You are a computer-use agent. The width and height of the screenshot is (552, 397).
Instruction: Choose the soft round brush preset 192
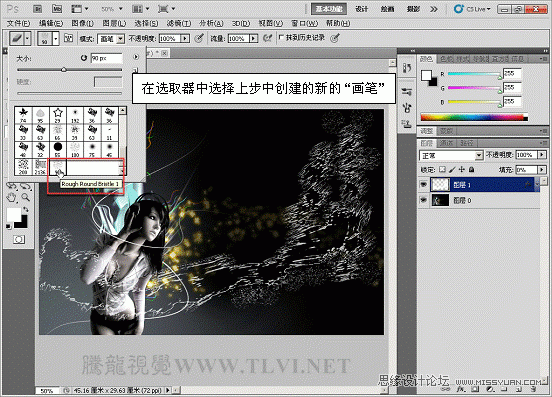coord(75,115)
